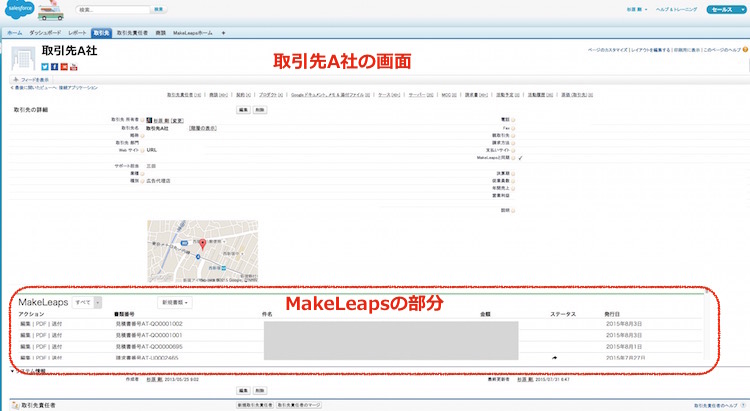This screenshot has height=411, width=750.
Task: Open the 新規書類 dropdown button
Action: pos(175,302)
